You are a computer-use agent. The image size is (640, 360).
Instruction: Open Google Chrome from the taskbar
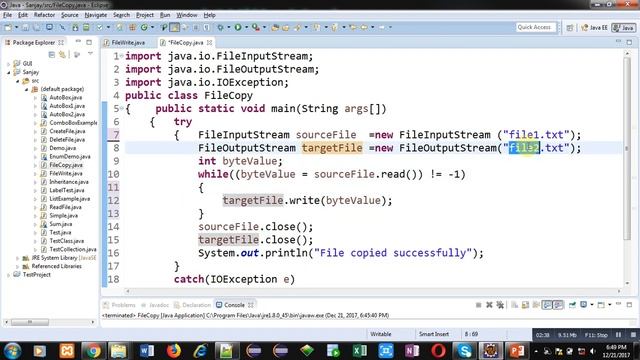click(93, 351)
